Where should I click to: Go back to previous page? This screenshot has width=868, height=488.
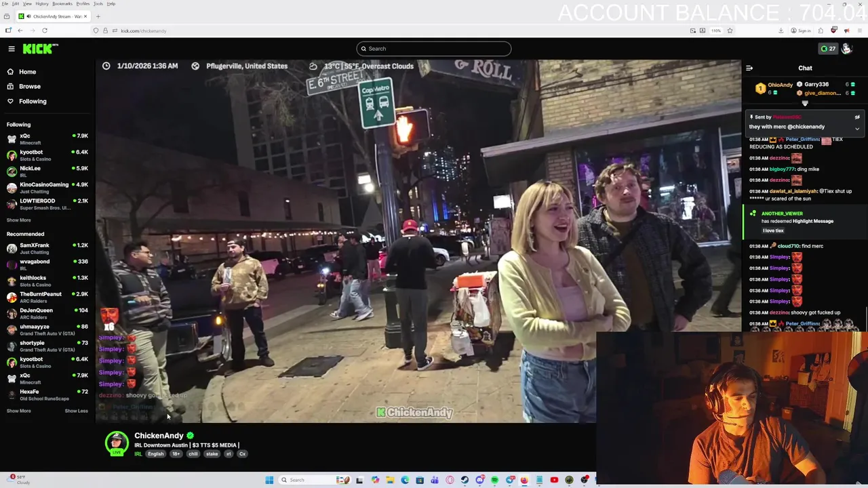pyautogui.click(x=20, y=30)
